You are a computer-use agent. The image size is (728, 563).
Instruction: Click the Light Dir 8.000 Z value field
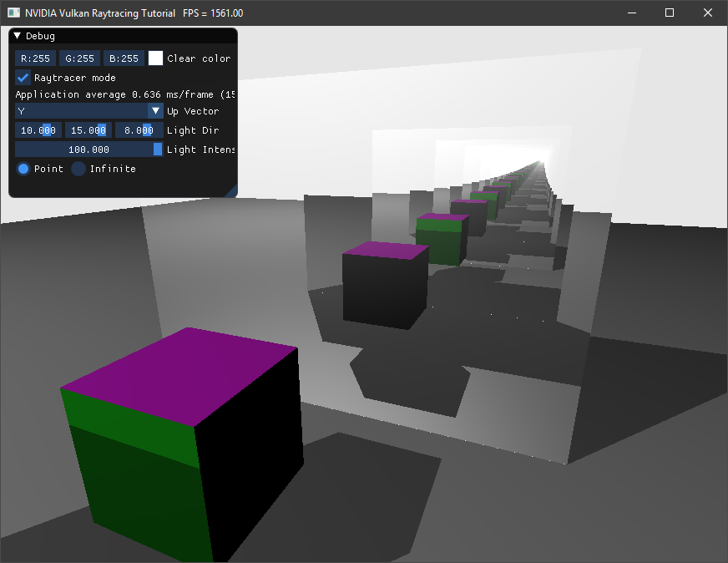pos(138,130)
